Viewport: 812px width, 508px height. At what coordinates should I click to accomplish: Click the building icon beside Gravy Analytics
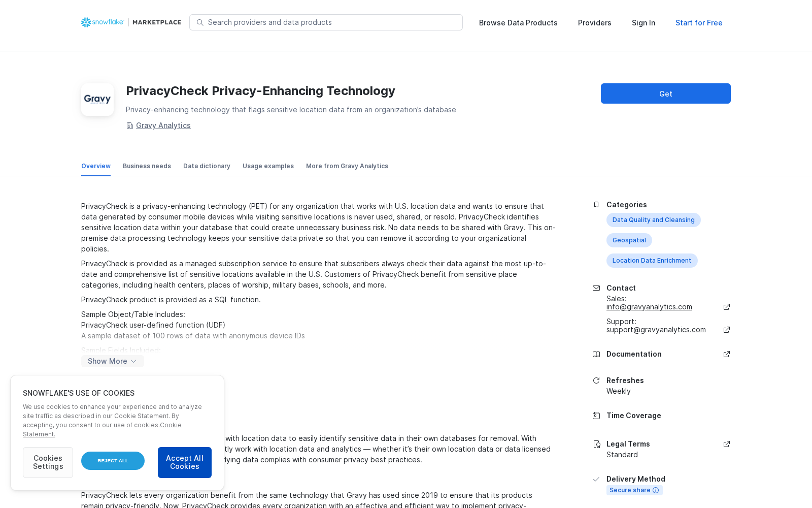(129, 125)
